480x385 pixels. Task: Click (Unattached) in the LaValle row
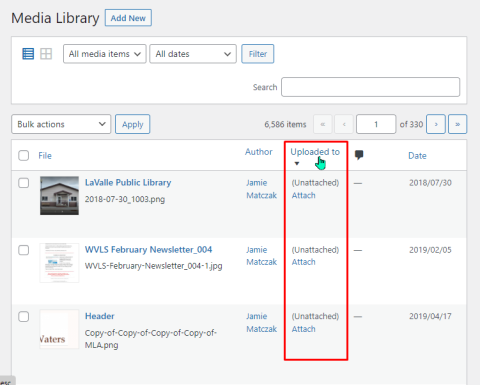point(315,183)
